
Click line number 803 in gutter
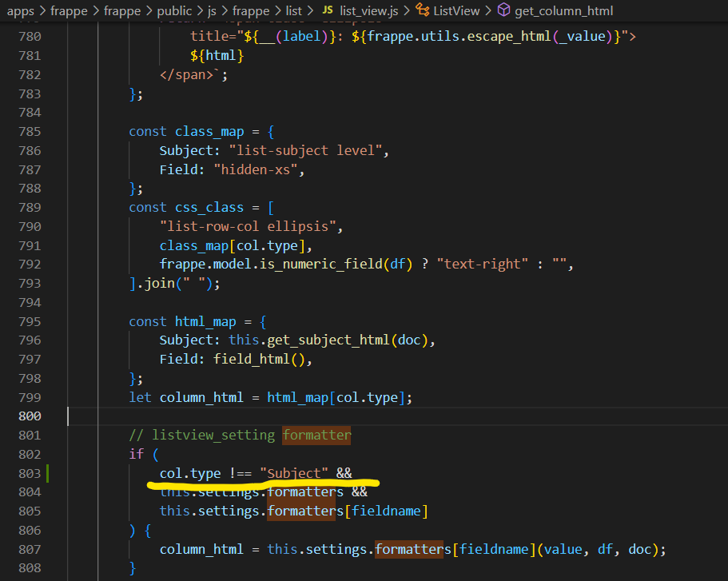pyautogui.click(x=30, y=474)
